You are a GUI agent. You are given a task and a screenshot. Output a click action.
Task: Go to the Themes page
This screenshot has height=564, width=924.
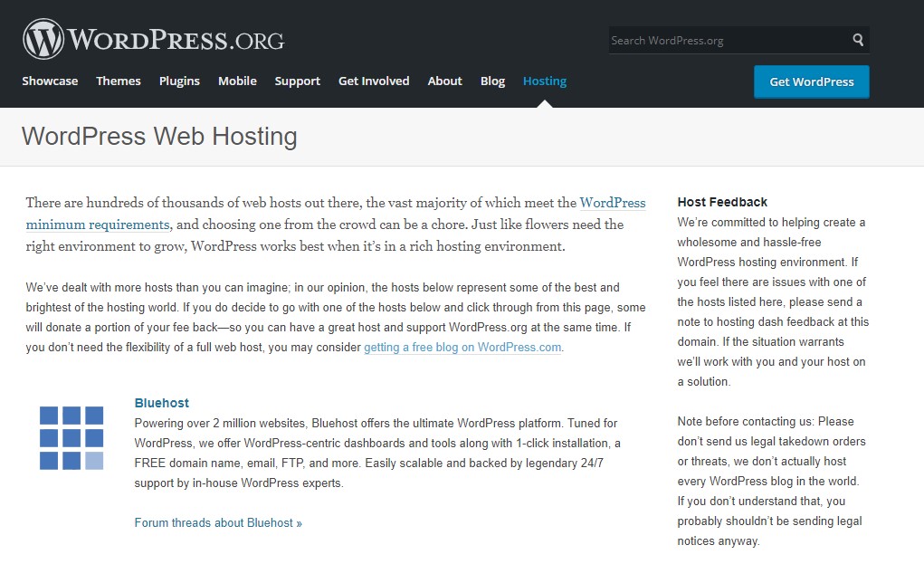[119, 81]
